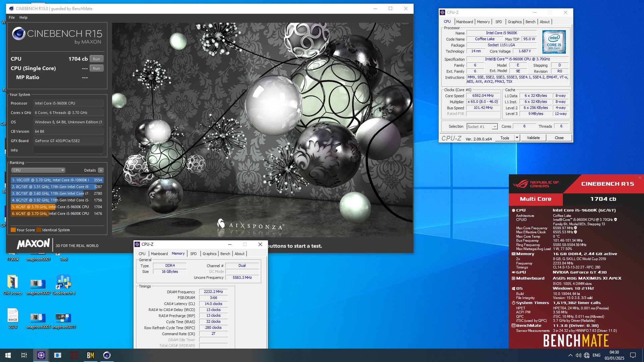Open the File menu in Cinebench
The width and height of the screenshot is (644, 362).
pos(12,17)
